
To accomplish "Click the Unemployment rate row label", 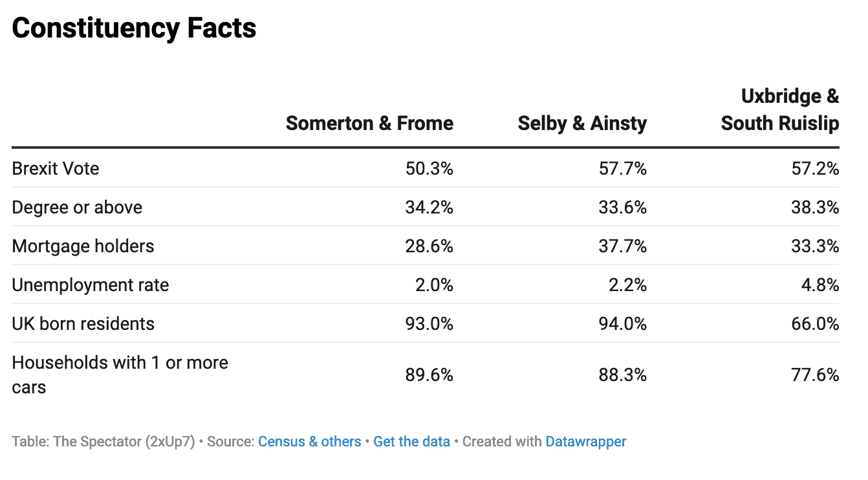I will (x=90, y=285).
